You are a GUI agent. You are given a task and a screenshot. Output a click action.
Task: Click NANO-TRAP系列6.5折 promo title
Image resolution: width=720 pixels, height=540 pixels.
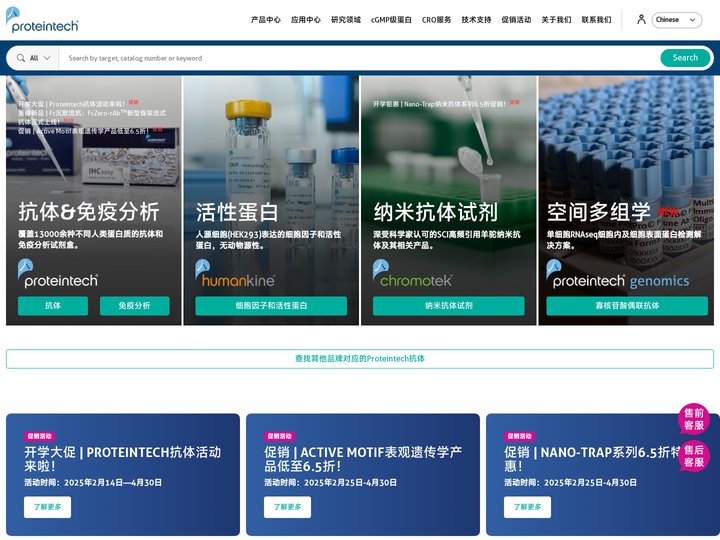pos(592,459)
